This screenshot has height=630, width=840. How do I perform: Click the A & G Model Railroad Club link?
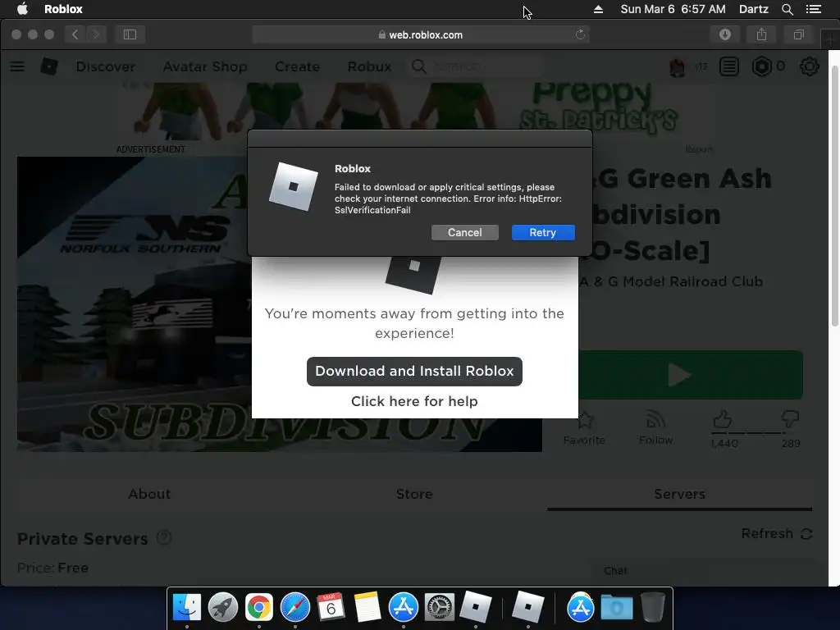coord(673,282)
